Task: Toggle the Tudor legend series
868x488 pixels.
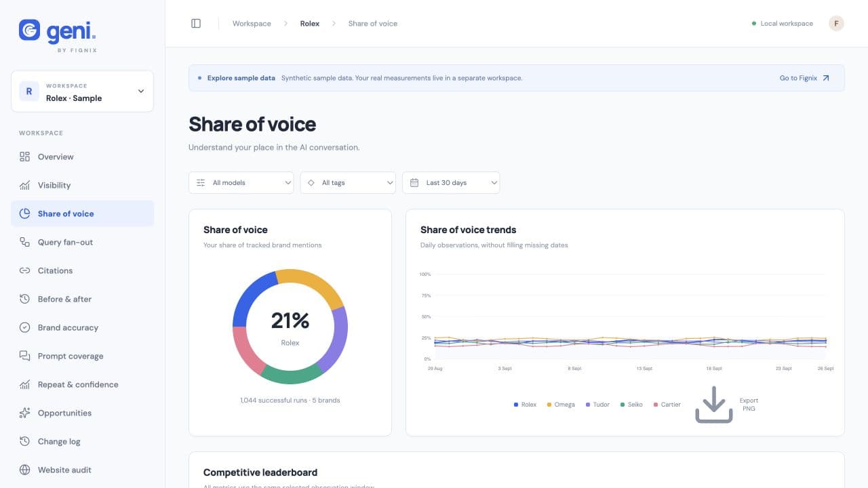Action: coord(597,405)
